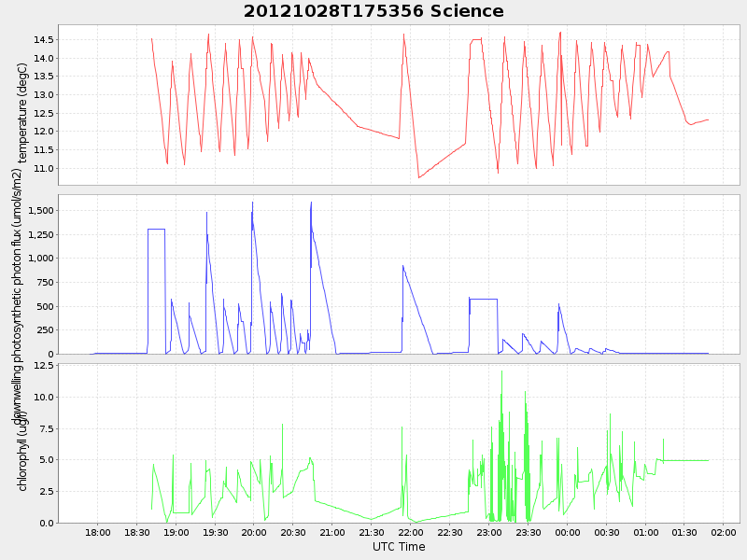Click the 02:00 time tick label
The width and height of the screenshot is (747, 560).
tap(725, 532)
